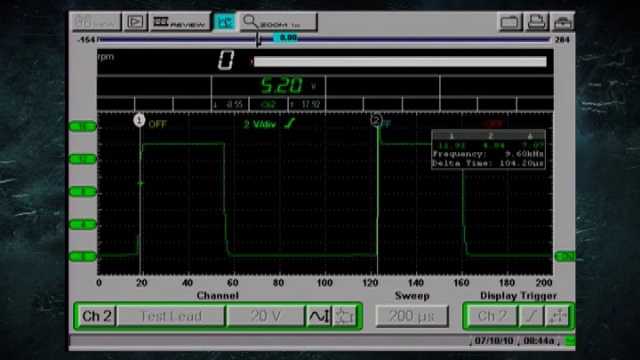This screenshot has height=360, width=640.
Task: Click the green 8 volt scale marker
Action: (x=83, y=191)
